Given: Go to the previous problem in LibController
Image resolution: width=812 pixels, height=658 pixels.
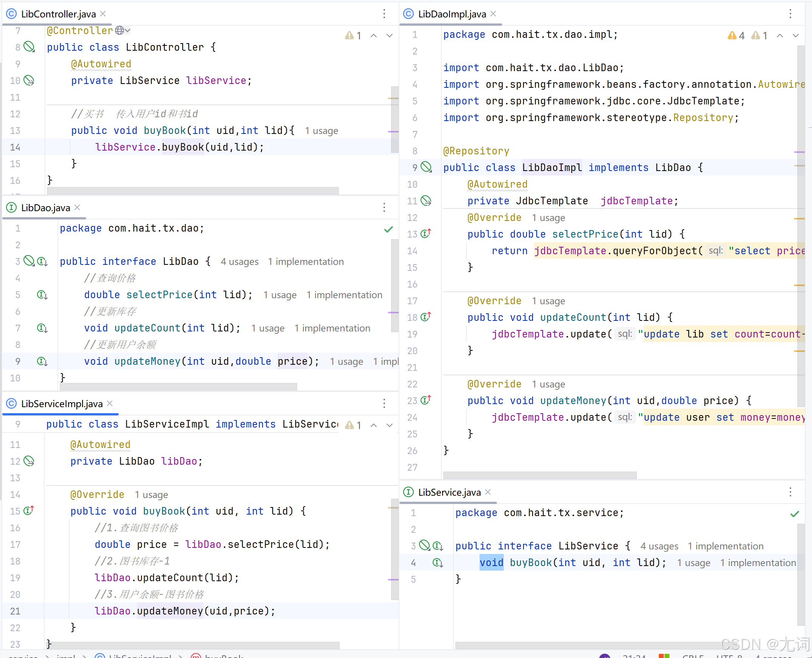Looking at the screenshot, I should click(374, 36).
